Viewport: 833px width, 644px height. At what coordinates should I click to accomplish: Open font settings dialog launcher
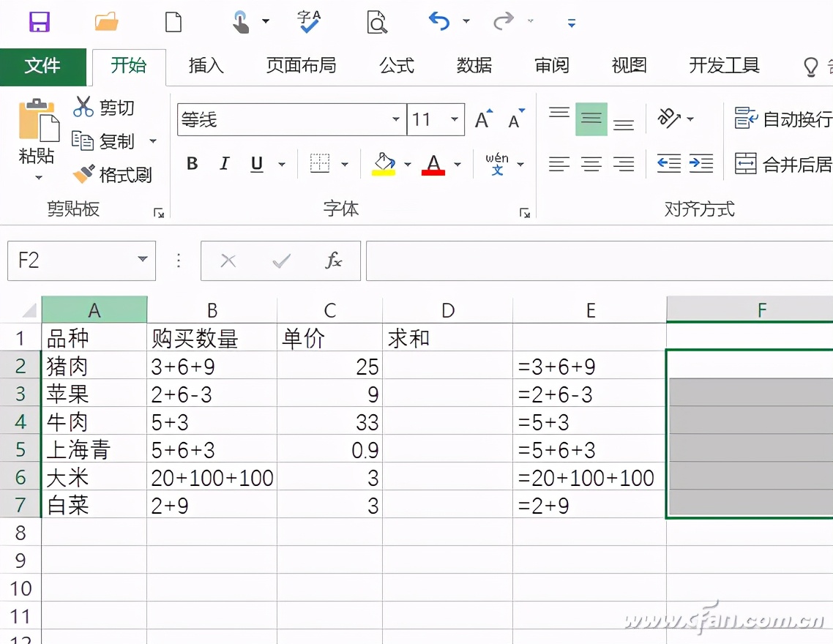click(x=525, y=213)
